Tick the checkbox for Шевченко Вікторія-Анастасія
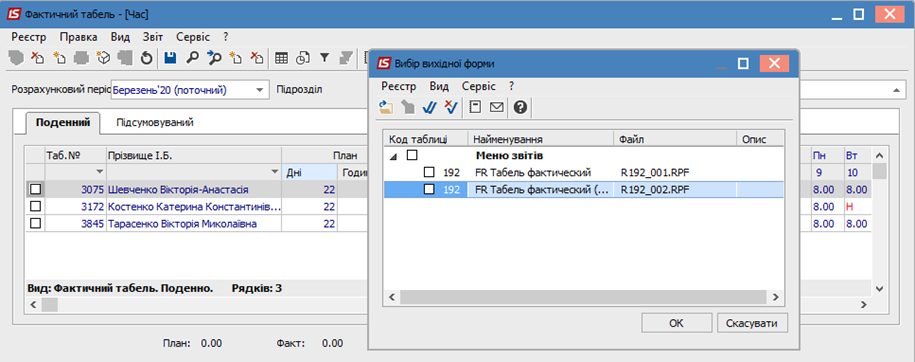The image size is (915, 362). point(36,189)
